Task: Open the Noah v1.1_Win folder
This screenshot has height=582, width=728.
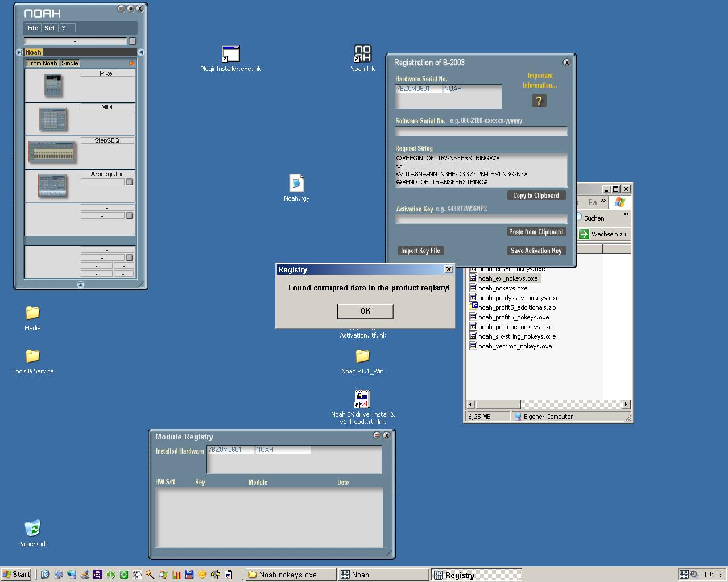Action: point(362,361)
